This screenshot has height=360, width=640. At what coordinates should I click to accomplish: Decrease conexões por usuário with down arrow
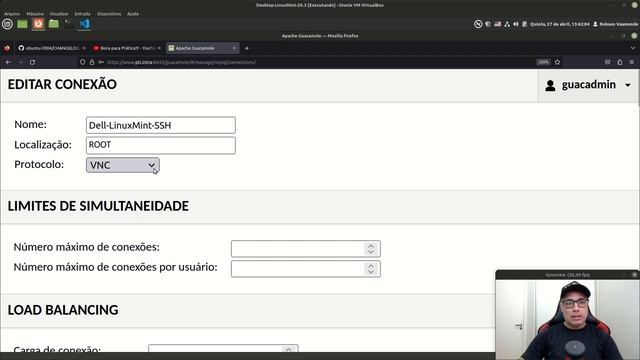pyautogui.click(x=371, y=272)
